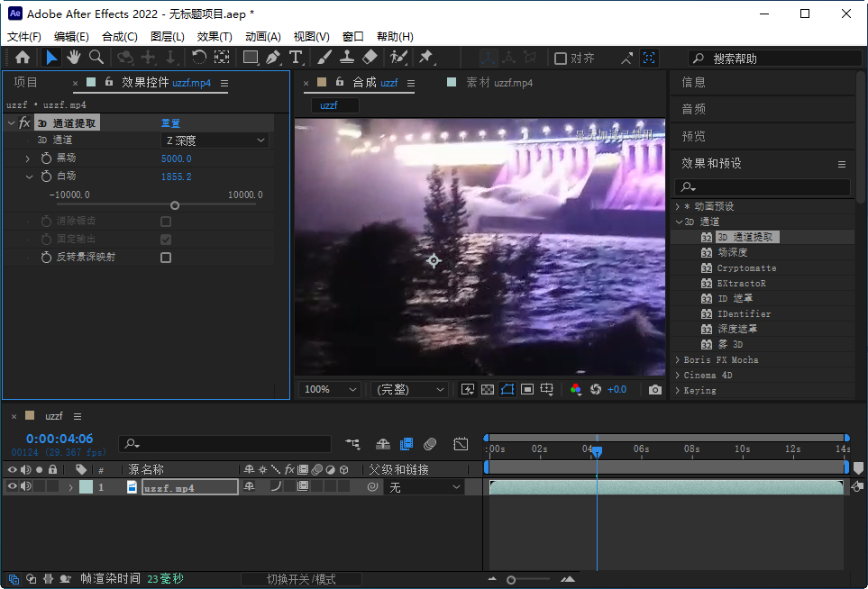
Task: Click the 切换开关/模式 button
Action: tap(302, 579)
